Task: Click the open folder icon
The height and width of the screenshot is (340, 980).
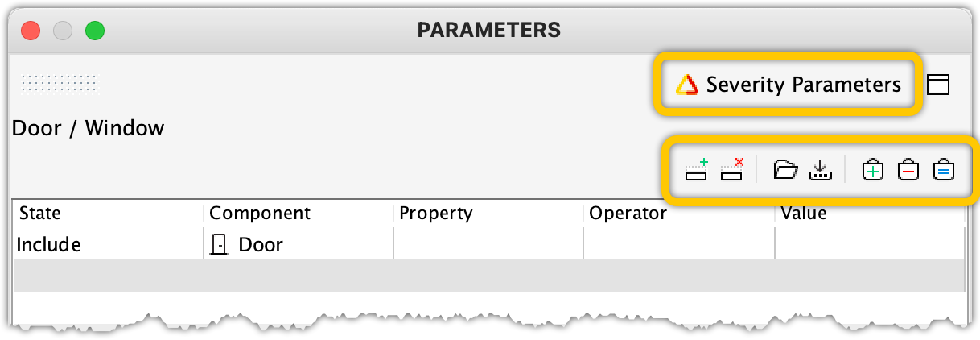Action: (x=784, y=170)
